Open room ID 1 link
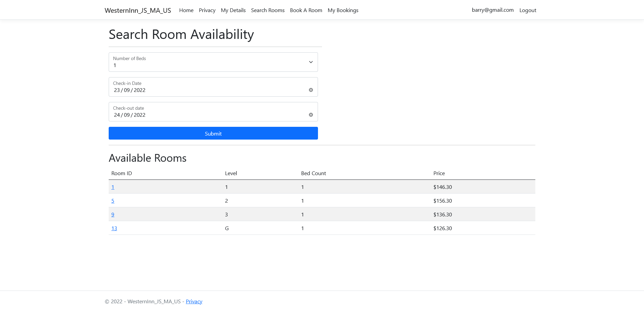 click(113, 187)
